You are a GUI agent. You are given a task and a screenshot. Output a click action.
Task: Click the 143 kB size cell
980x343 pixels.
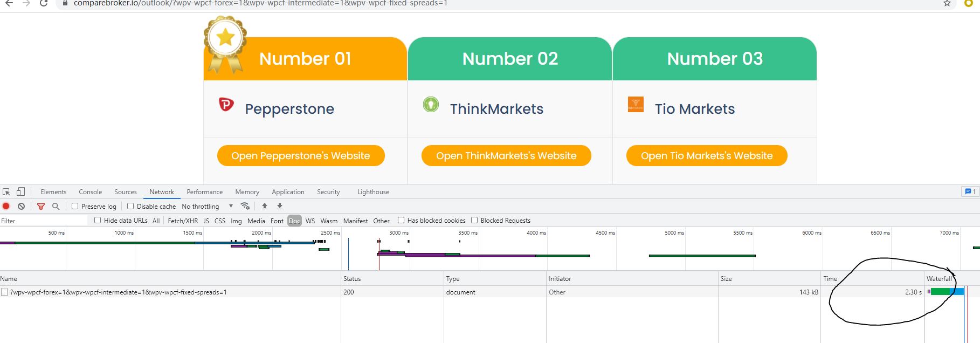[x=769, y=292]
